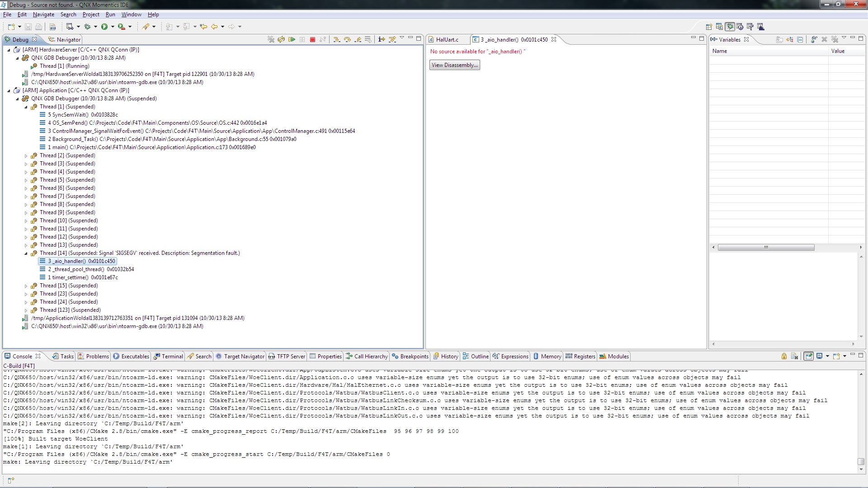Click the Resume debug button
The image size is (868, 488).
pos(292,40)
